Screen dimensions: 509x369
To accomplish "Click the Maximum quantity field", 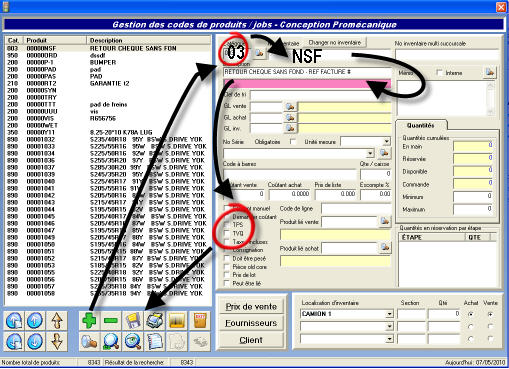I will point(473,209).
